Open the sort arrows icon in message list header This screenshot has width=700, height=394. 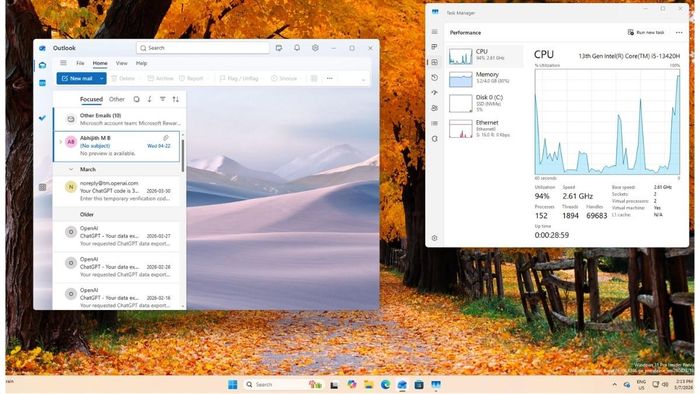[x=175, y=99]
